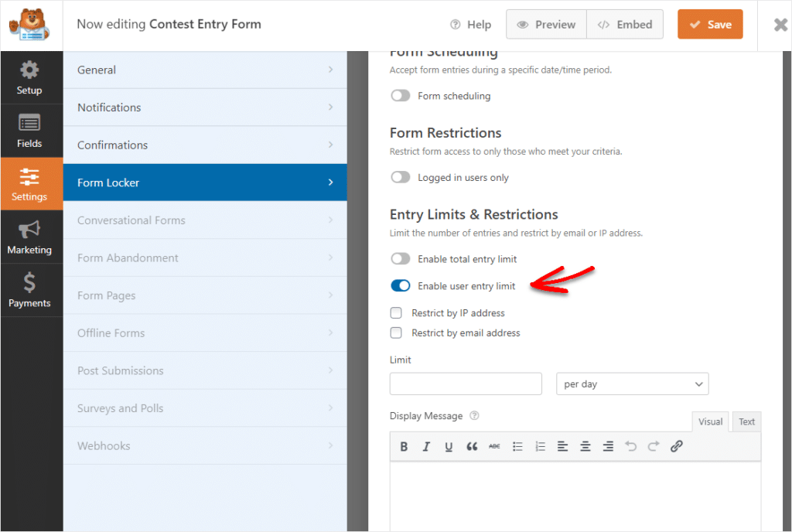Close the form builder with X icon

click(x=780, y=24)
